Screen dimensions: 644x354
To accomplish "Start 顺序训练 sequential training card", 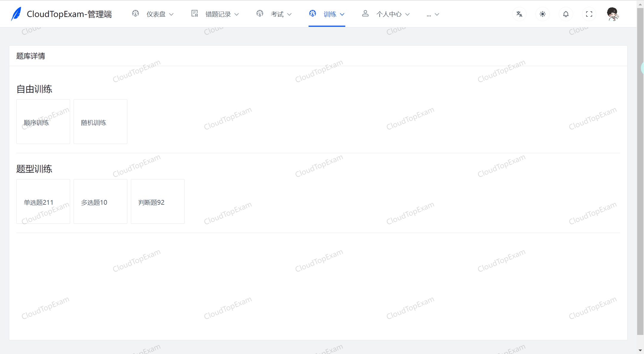I will coord(43,122).
